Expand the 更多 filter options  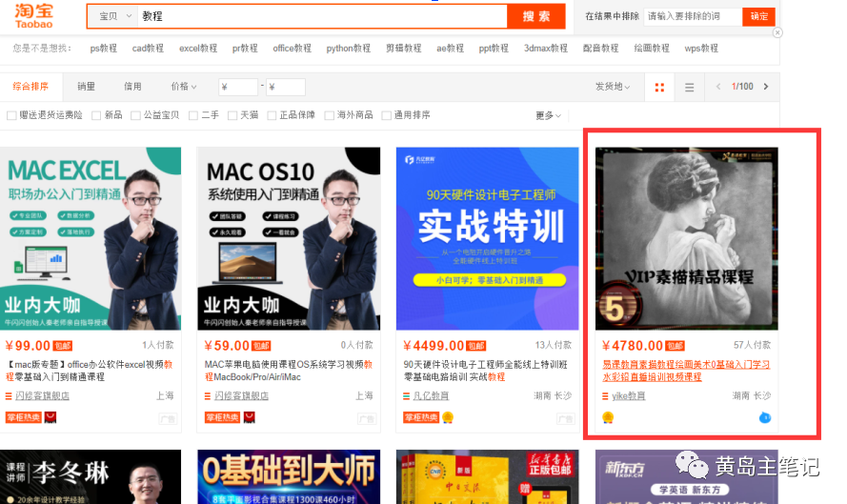click(x=547, y=115)
